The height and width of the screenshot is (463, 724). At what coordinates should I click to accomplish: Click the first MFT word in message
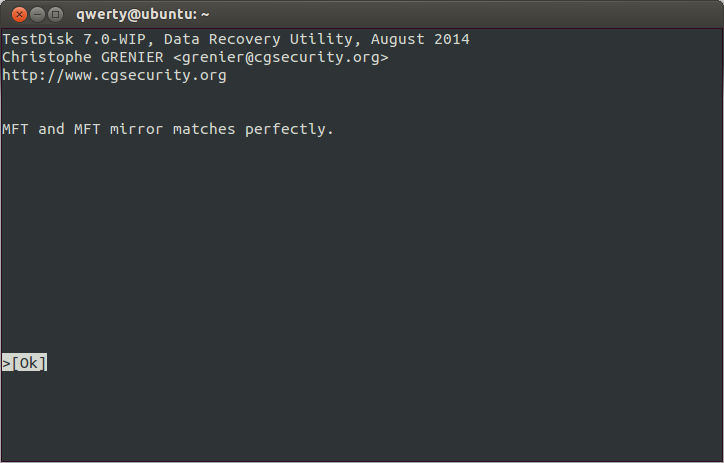coord(15,129)
